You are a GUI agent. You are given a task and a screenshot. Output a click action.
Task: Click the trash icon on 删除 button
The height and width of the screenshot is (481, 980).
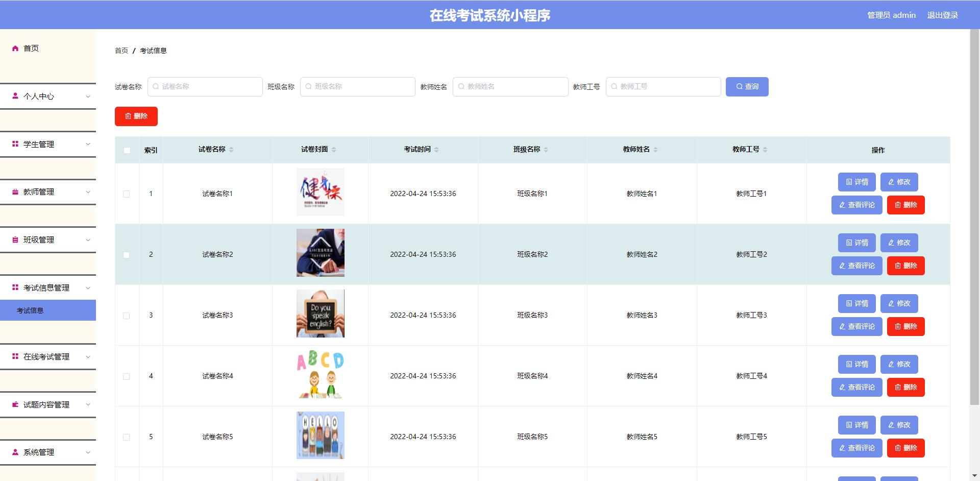[129, 116]
